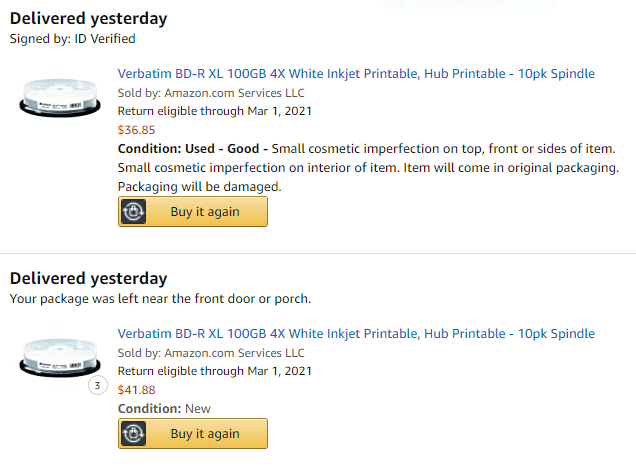Click the Delivered yesterday heading above Signed by
Screen dimensions: 636x467
(88, 19)
